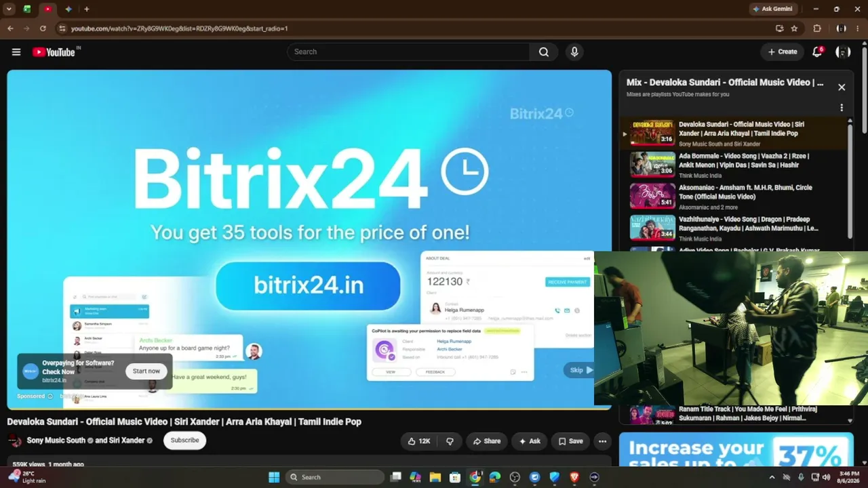Click the video title text below the player
The width and height of the screenshot is (868, 488).
tap(184, 422)
